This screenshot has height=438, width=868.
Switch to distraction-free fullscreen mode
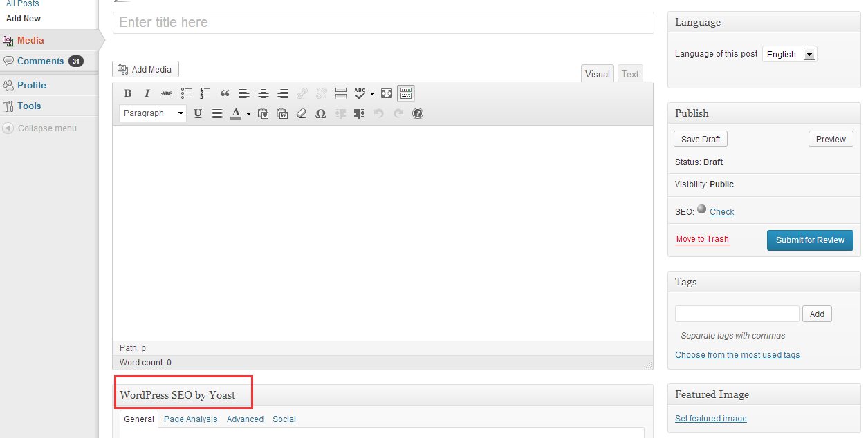387,93
